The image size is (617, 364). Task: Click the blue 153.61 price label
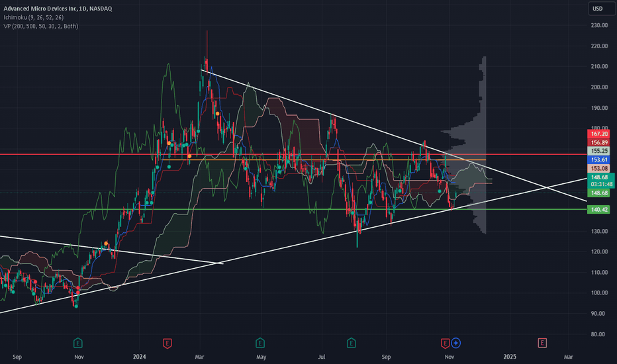[598, 159]
